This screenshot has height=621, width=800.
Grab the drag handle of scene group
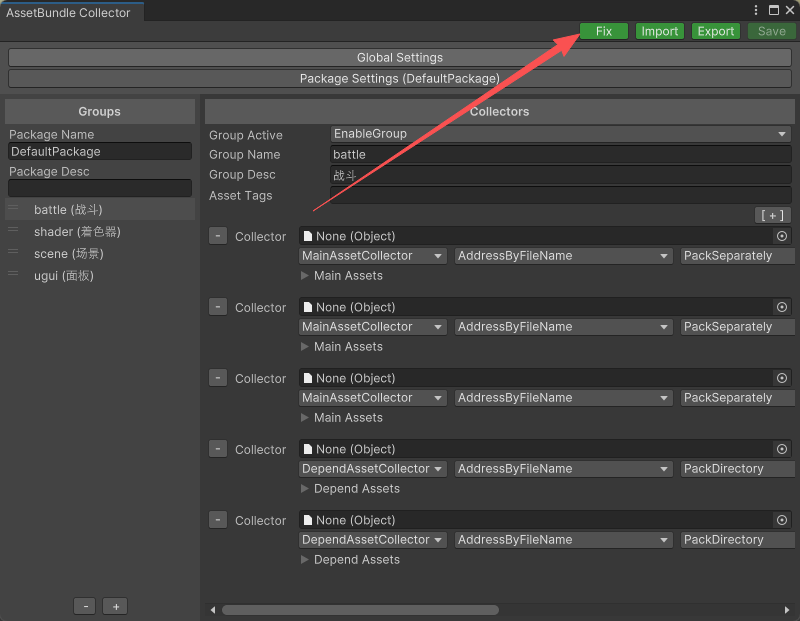(x=13, y=252)
